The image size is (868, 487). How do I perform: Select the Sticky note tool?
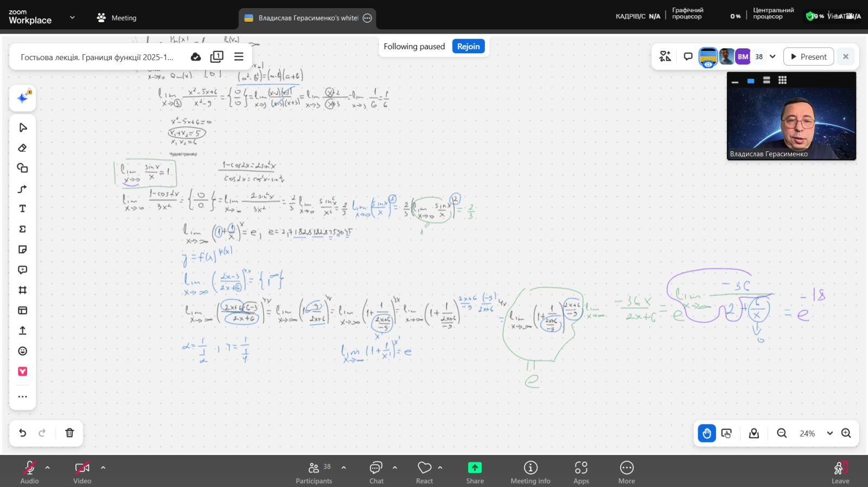(x=22, y=249)
